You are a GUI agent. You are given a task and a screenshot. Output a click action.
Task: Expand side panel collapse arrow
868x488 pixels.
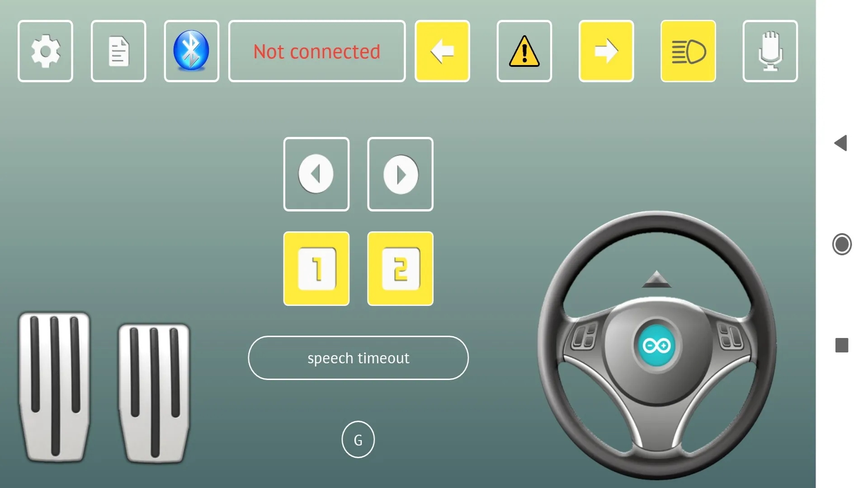841,143
